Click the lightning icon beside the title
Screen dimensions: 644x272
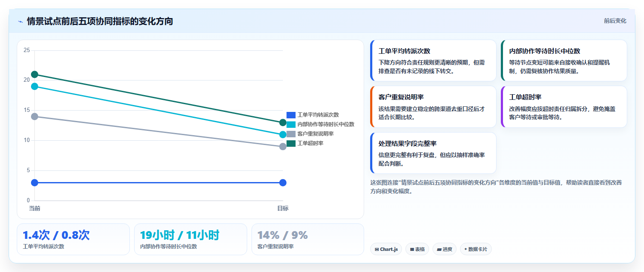(x=21, y=22)
